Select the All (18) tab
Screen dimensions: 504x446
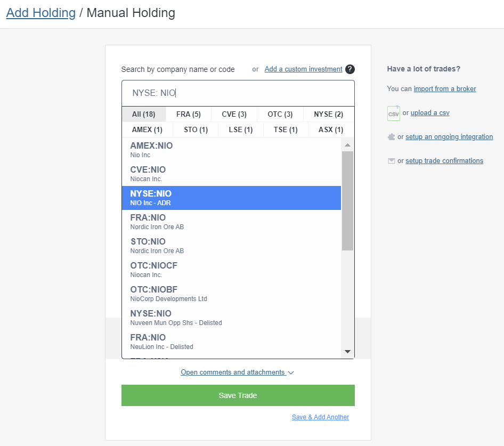pyautogui.click(x=144, y=114)
